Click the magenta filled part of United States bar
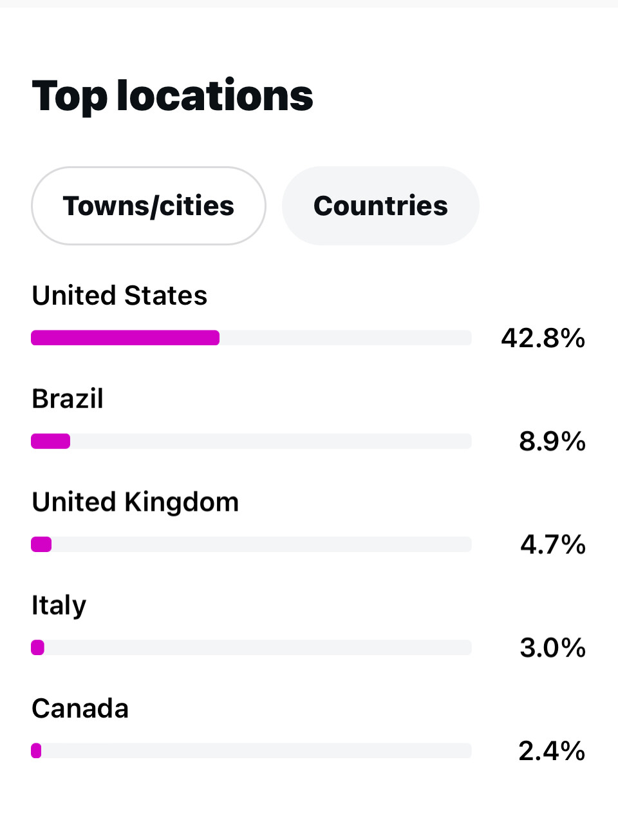The height and width of the screenshot is (840, 618). (x=125, y=338)
